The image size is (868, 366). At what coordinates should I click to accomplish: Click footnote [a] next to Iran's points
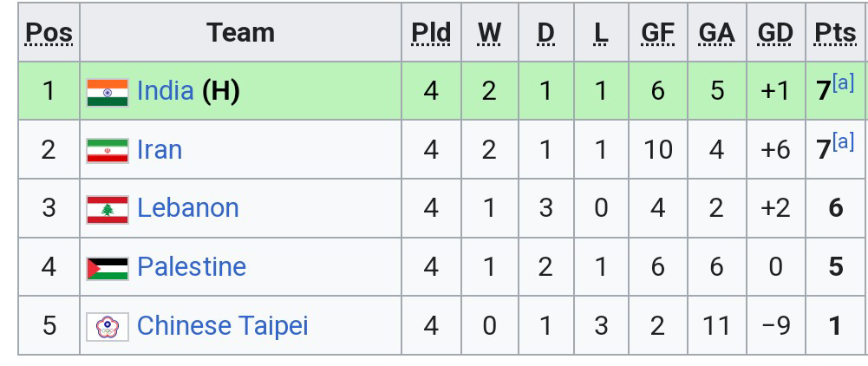(x=843, y=141)
